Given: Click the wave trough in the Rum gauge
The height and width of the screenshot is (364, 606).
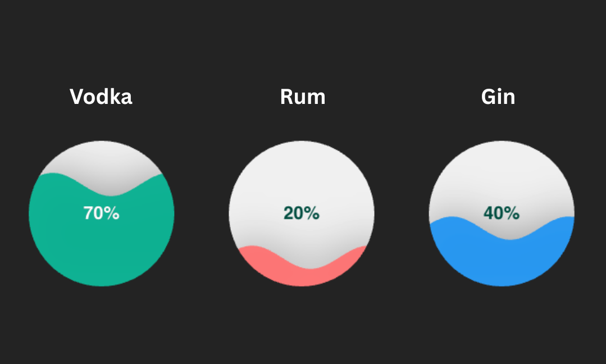Looking at the screenshot, I should pyautogui.click(x=311, y=268).
